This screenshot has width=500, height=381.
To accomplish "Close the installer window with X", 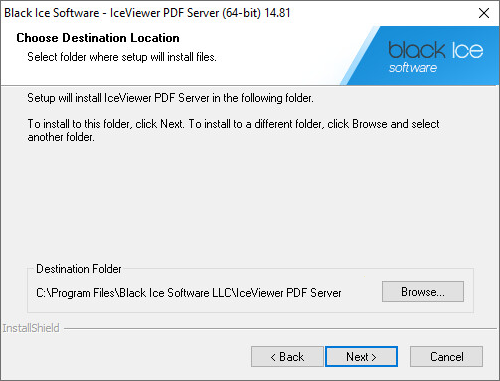I will click(x=484, y=13).
